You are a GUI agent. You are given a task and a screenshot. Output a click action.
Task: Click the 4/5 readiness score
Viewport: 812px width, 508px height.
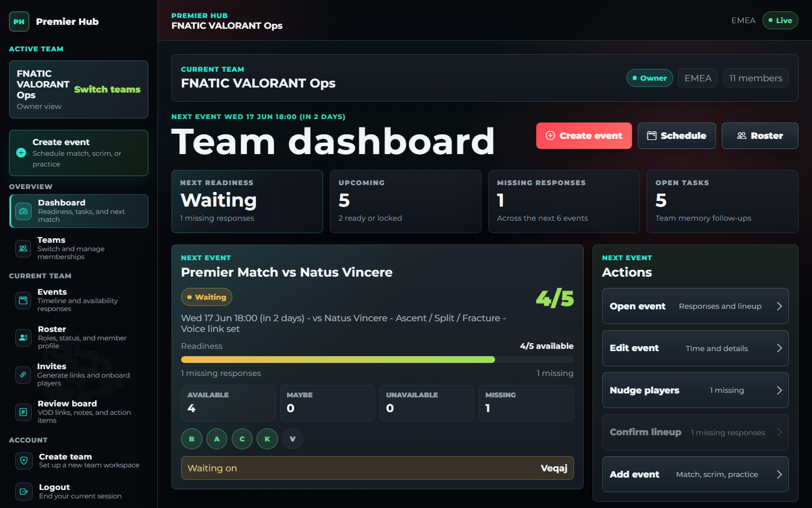coord(555,298)
